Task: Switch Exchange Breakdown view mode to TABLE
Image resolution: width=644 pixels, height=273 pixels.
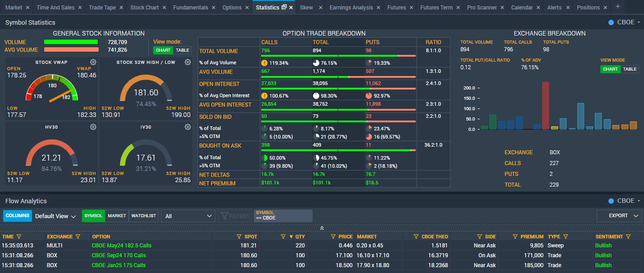Action: pos(630,69)
